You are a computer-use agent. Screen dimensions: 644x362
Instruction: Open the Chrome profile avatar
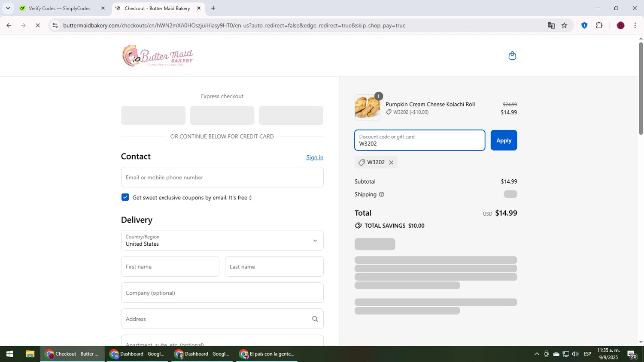620,26
